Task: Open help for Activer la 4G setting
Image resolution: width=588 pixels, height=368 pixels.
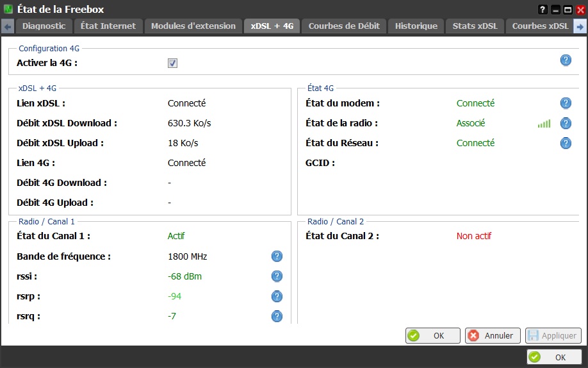Action: click(566, 60)
